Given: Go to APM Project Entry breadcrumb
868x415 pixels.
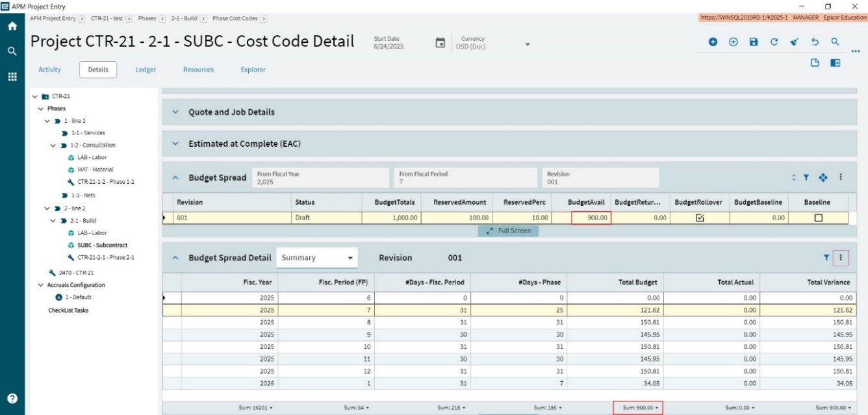Looking at the screenshot, I should 53,18.
